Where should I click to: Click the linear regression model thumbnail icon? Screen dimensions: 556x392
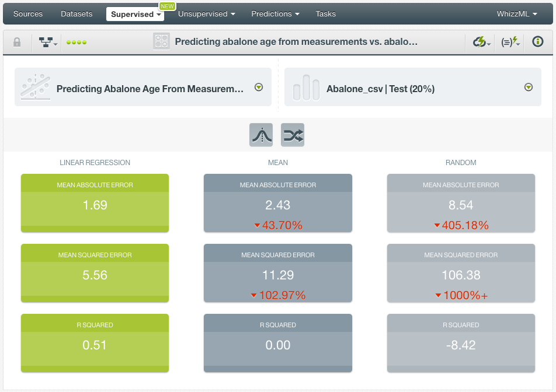click(x=34, y=87)
